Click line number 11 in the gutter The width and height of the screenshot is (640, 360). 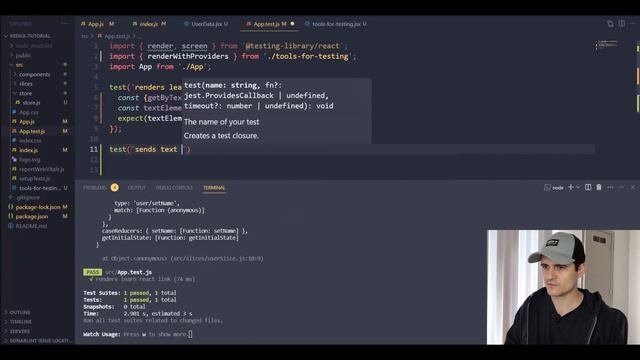point(93,149)
